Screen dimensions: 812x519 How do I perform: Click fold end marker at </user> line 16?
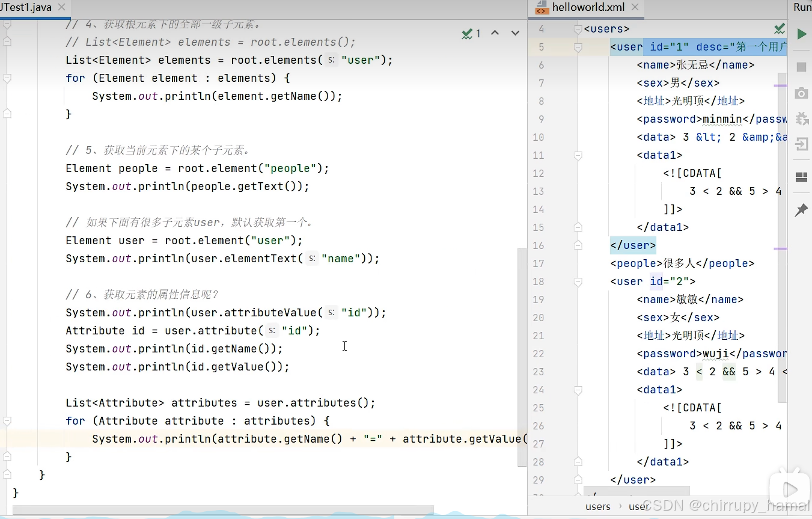coord(578,245)
